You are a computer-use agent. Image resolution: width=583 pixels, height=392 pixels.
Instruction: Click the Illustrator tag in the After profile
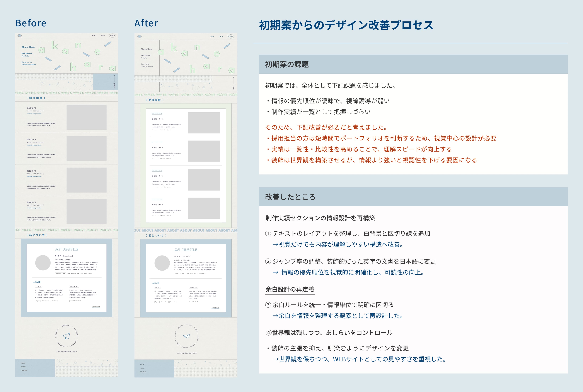click(x=173, y=302)
